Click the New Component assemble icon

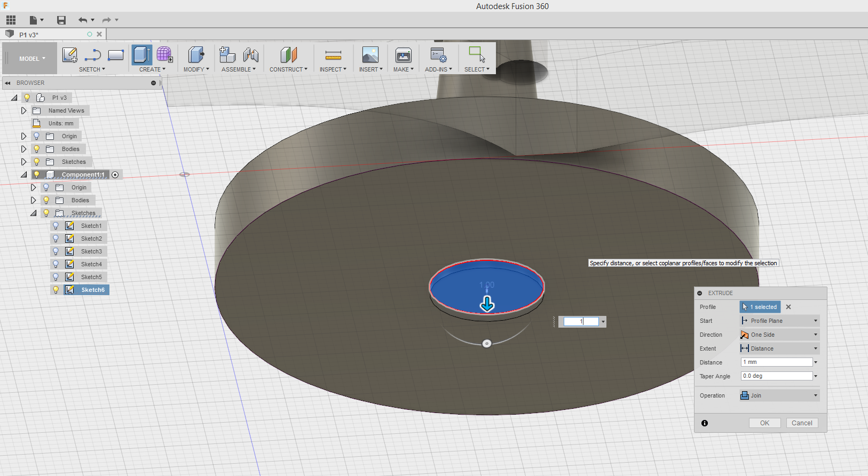[x=227, y=54]
